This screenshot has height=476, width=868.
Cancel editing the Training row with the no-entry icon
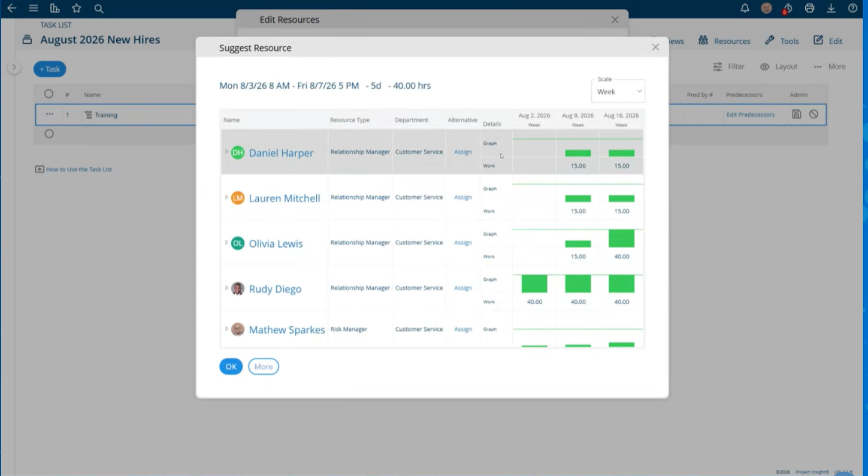tap(813, 114)
